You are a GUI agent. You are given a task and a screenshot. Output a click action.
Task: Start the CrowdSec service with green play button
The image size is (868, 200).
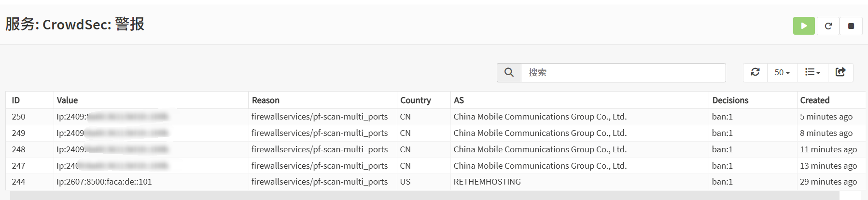click(x=804, y=26)
